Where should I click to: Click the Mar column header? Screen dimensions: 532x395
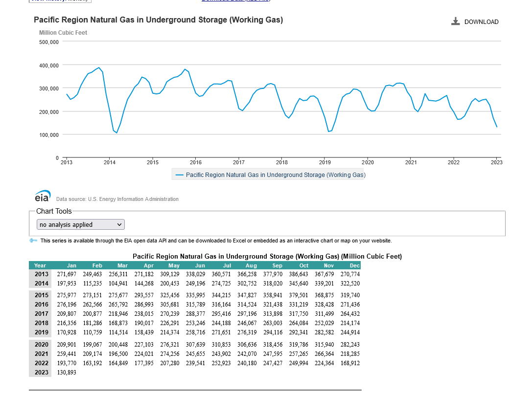pyautogui.click(x=122, y=265)
